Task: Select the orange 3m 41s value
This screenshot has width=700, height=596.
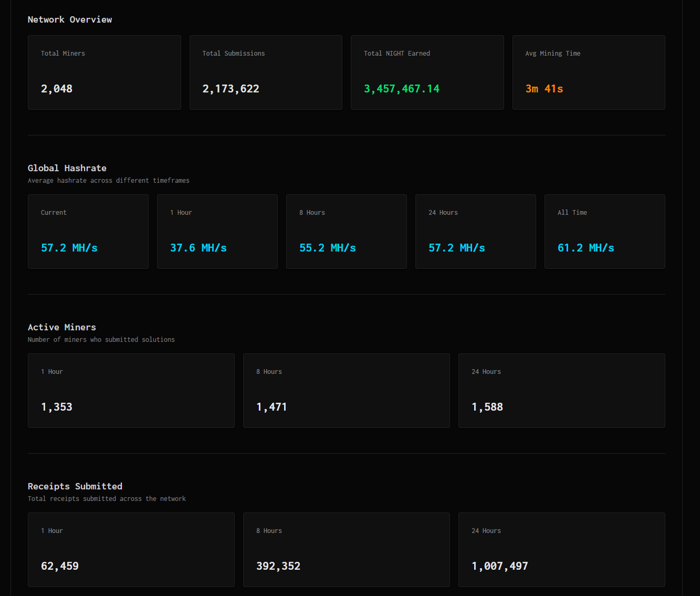Action: [x=544, y=89]
